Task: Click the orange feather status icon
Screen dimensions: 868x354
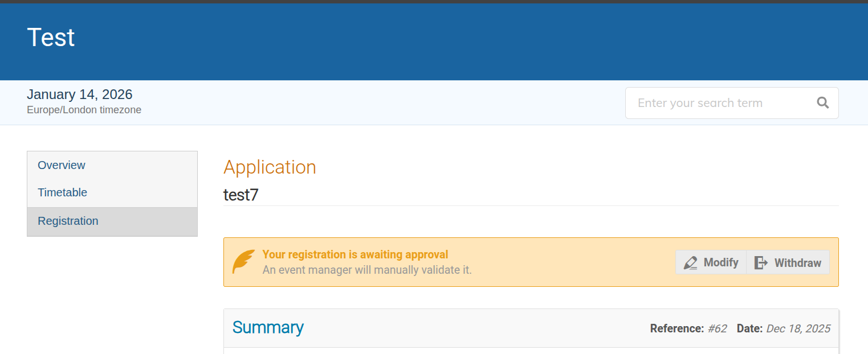Action: 243,262
